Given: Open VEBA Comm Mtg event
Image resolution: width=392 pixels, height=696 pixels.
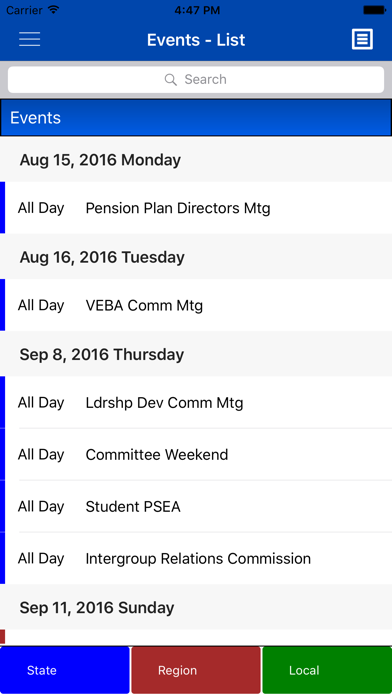Looking at the screenshot, I should click(x=196, y=305).
